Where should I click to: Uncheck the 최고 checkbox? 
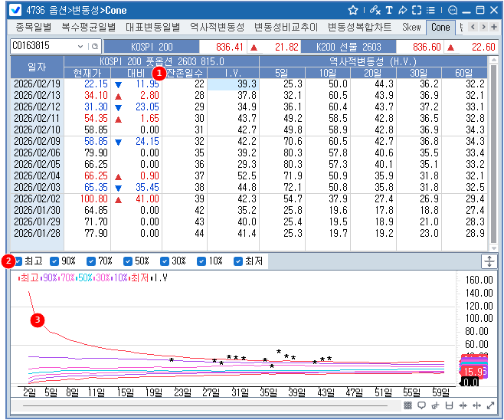point(19,261)
